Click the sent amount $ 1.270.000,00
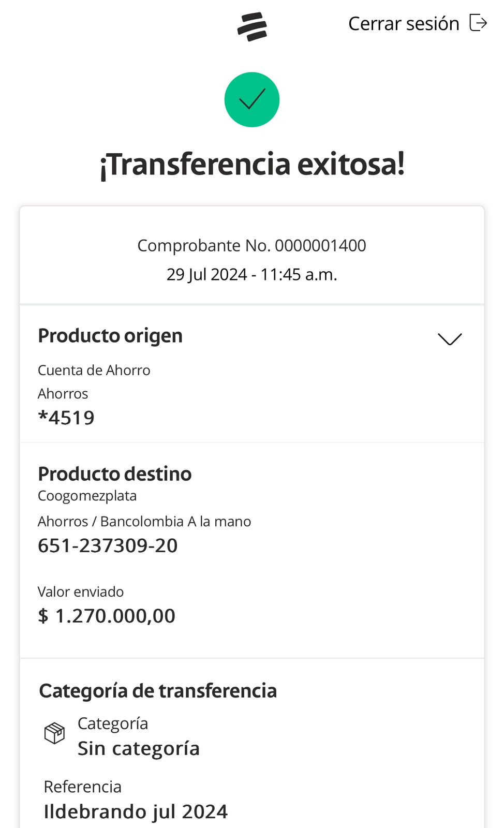This screenshot has width=504, height=828. (107, 616)
